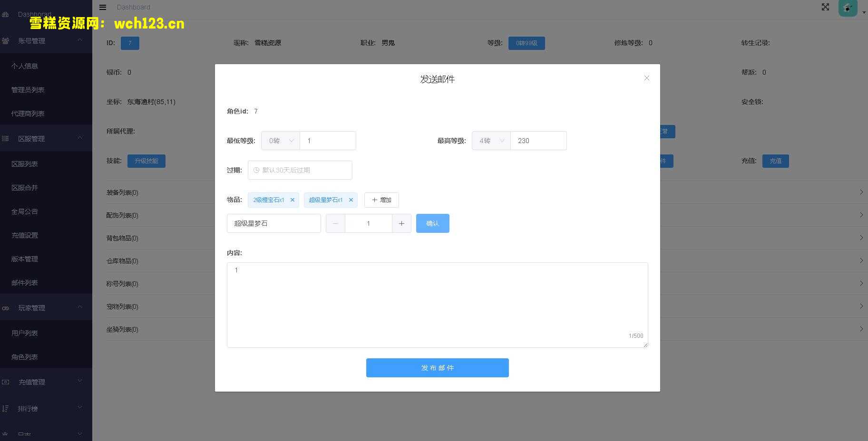Screen dimensions: 868x441
Task: Click the 区服管理 server icon
Action: (6, 139)
